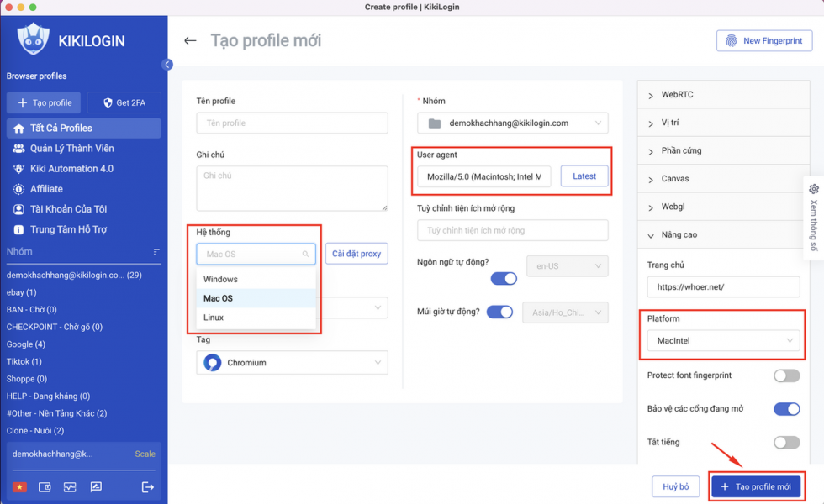Click Tạo profile mới to create
824x504 pixels.
(x=756, y=486)
